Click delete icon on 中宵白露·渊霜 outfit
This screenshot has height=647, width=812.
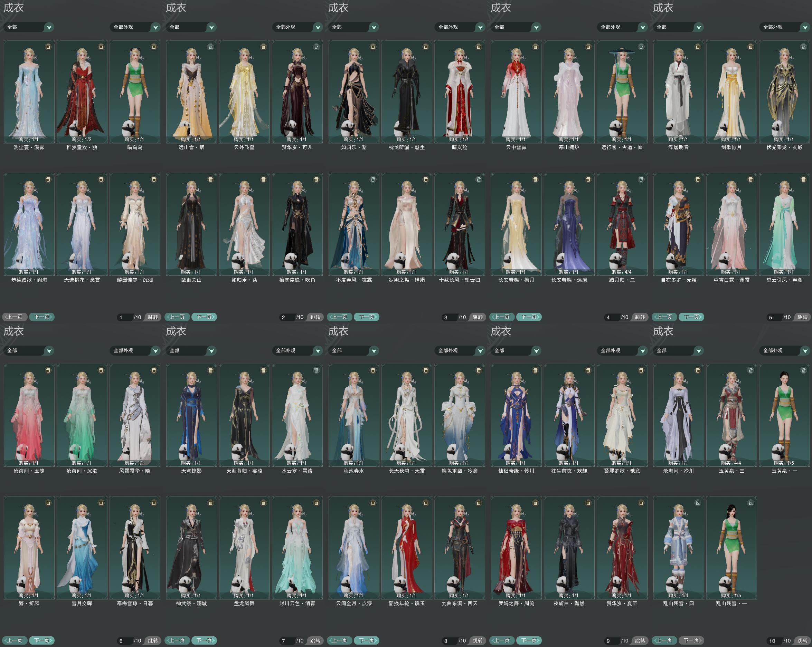[x=750, y=180]
